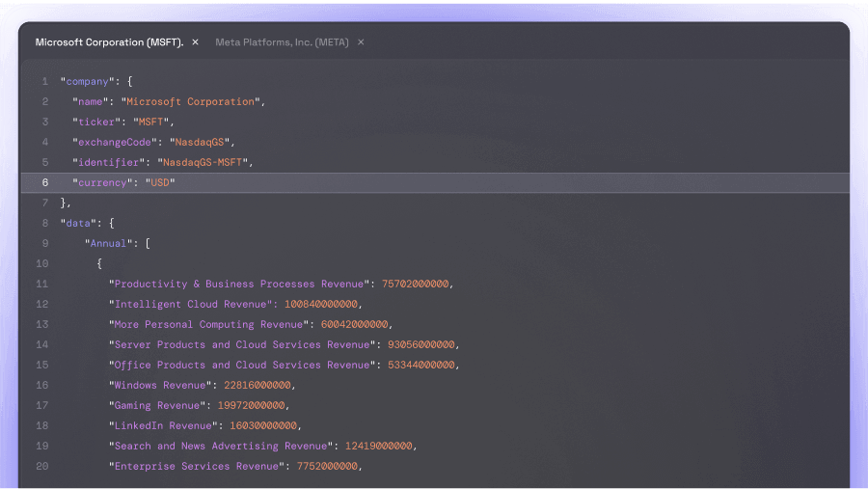Click the "name" key on line 2
868x489 pixels.
point(91,102)
